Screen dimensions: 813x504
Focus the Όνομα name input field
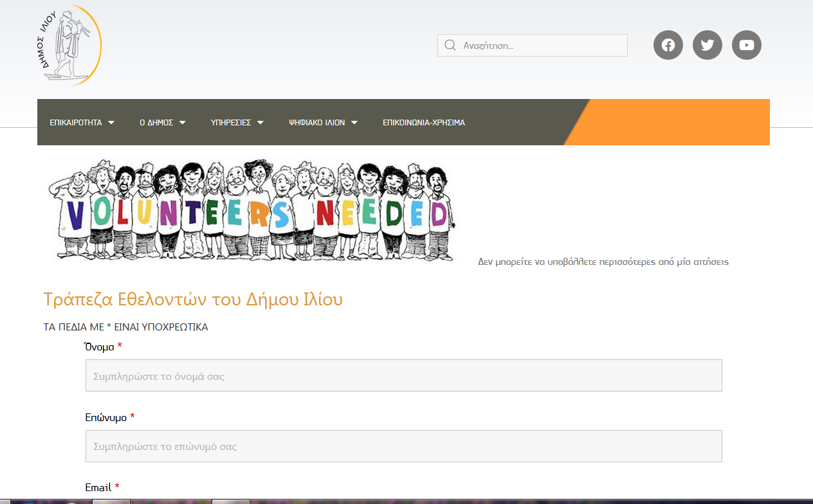pyautogui.click(x=403, y=375)
